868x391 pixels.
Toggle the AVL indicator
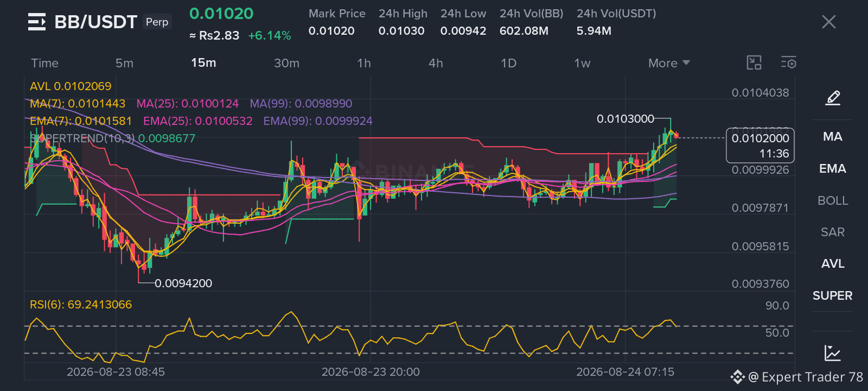coord(833,263)
